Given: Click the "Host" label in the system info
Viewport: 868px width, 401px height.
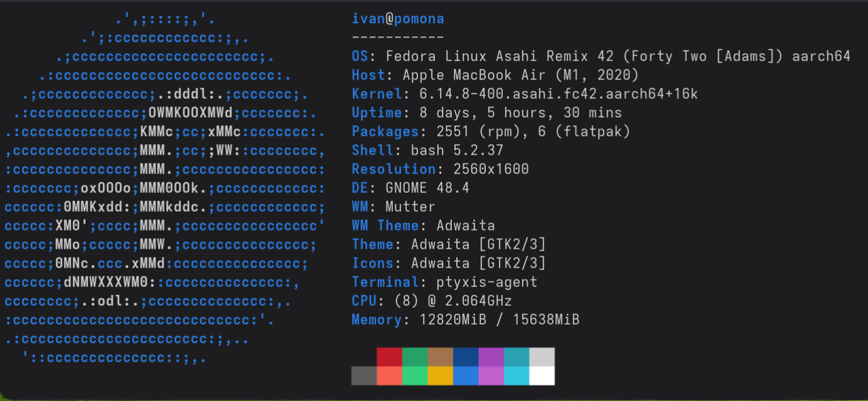Looking at the screenshot, I should [369, 75].
